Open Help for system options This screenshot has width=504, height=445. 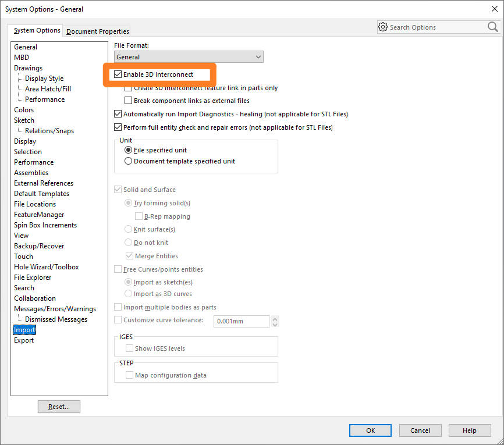tap(469, 430)
